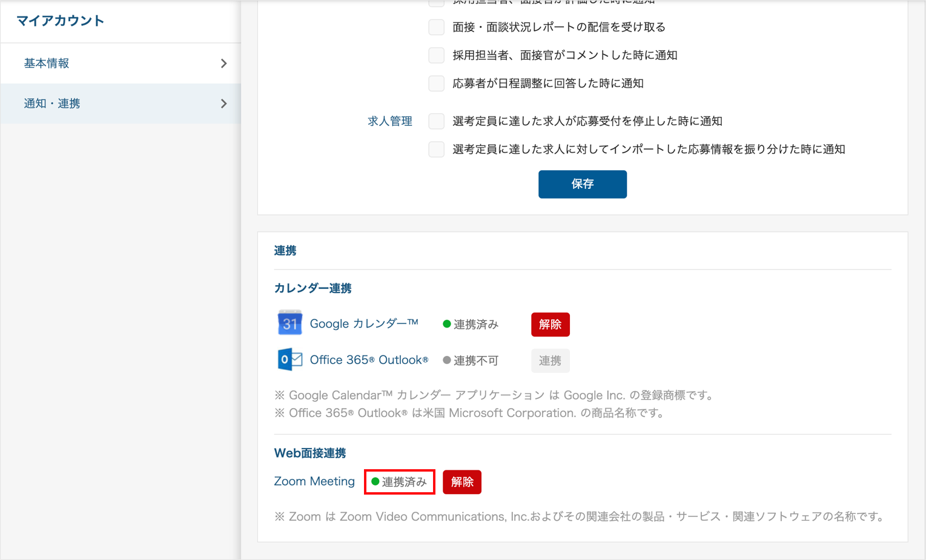
Task: Click the Web面接連携 heading
Action: 310,453
